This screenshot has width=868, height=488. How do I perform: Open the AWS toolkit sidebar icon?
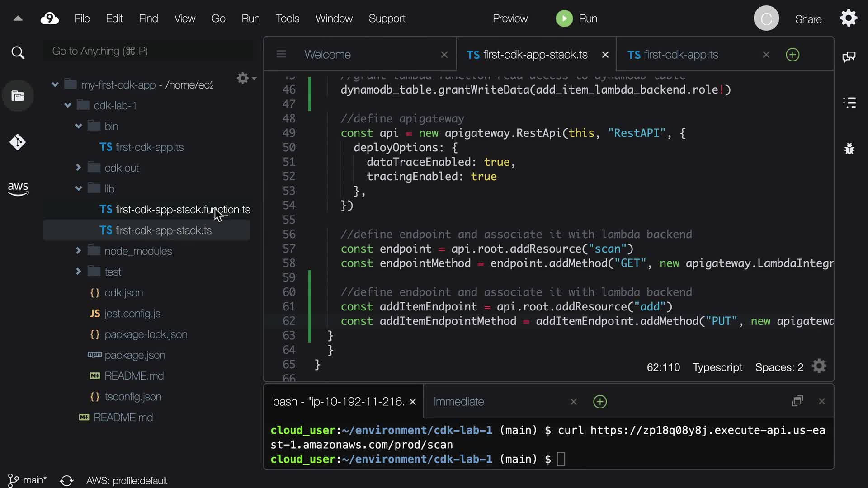click(18, 189)
